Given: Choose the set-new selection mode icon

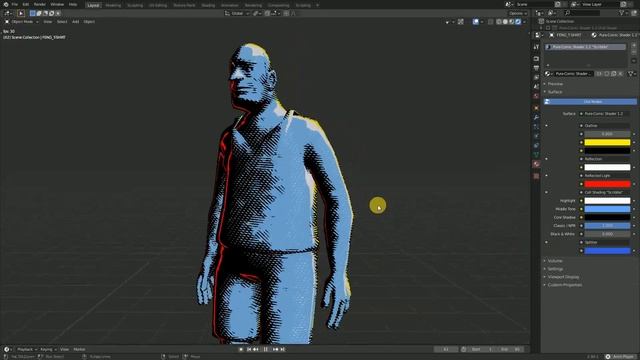Looking at the screenshot, I should pyautogui.click(x=33, y=13).
